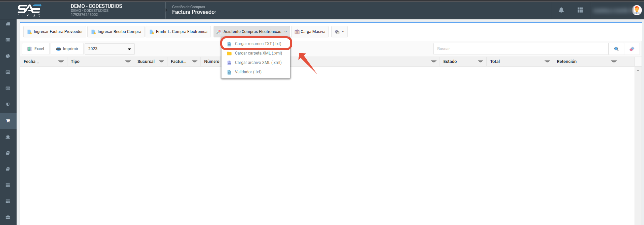The width and height of the screenshot is (644, 225).
Task: Sort by the Retención column header
Action: (567, 62)
